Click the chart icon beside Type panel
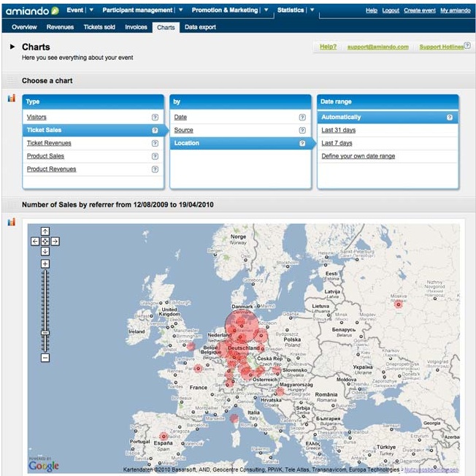Image resolution: width=476 pixels, height=476 pixels. [11, 99]
